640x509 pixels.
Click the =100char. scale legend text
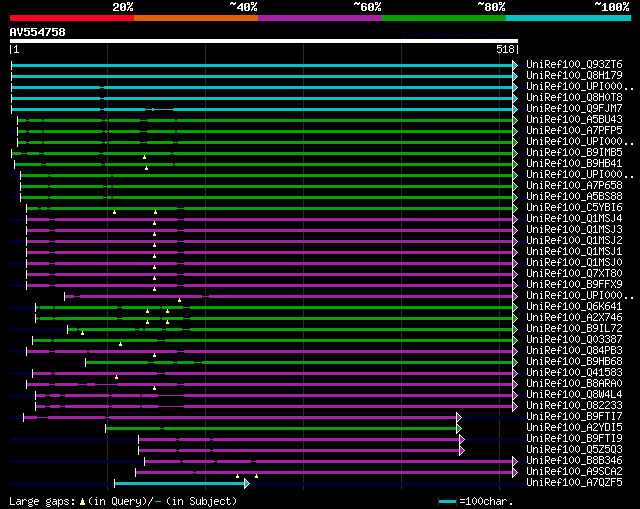coord(486,501)
